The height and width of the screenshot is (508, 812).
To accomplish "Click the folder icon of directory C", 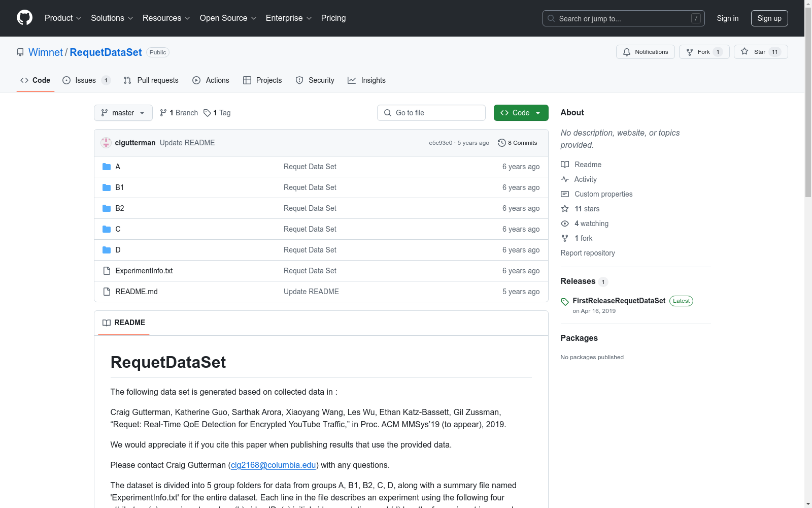I will pos(107,229).
